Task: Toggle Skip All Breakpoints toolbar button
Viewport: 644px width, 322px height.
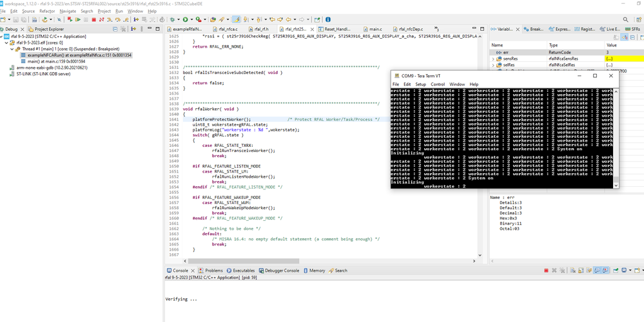Action: coord(59,19)
